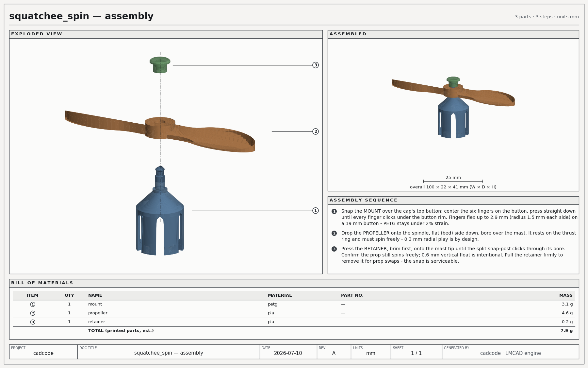Image resolution: width=588 pixels, height=368 pixels.
Task: Click the 25 mm scale bar
Action: pos(453,181)
